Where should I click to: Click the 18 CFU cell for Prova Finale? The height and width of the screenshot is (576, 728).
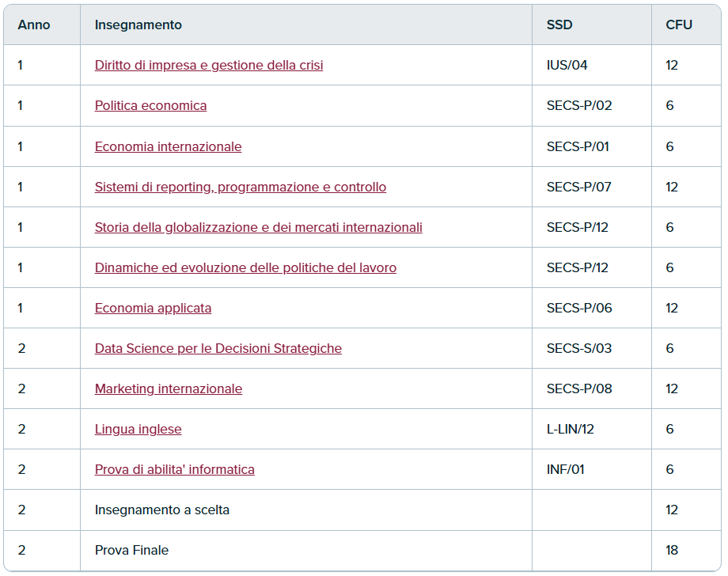[x=672, y=551]
